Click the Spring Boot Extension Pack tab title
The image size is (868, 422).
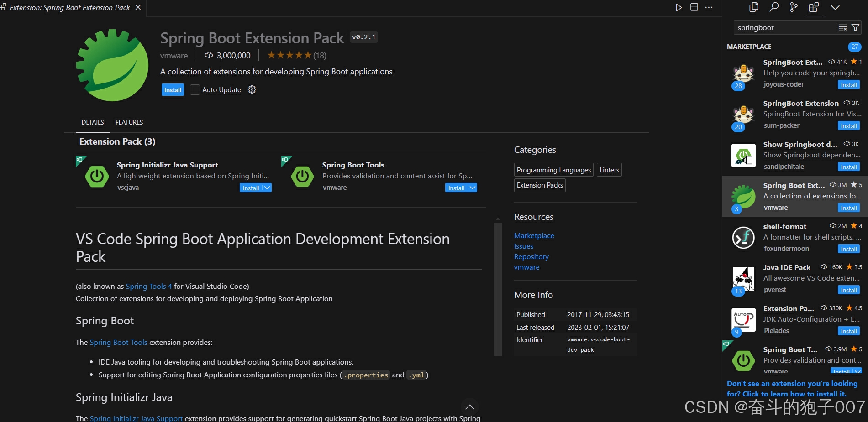[69, 7]
